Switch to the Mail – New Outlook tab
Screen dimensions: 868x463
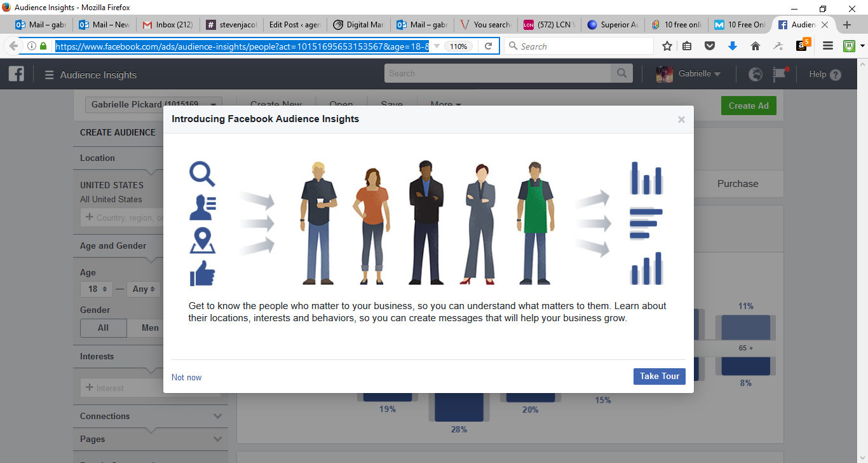[x=105, y=25]
